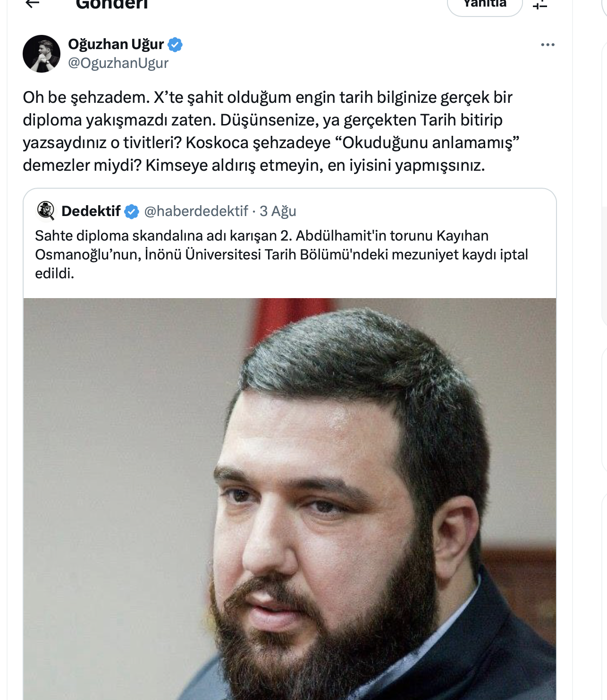Click the @haberdedektif handle
Screen dimensions: 607x700
click(x=196, y=211)
